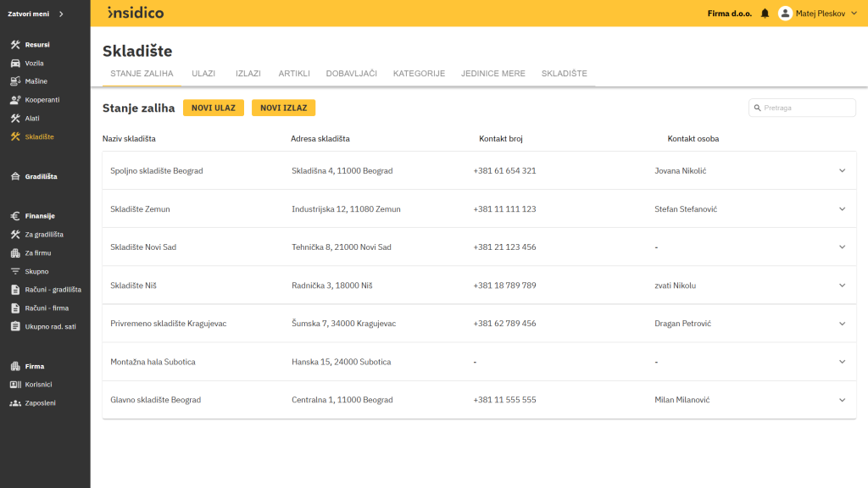The width and height of the screenshot is (868, 488).
Task: Open the Za gradilišta tools icon
Action: 15,235
